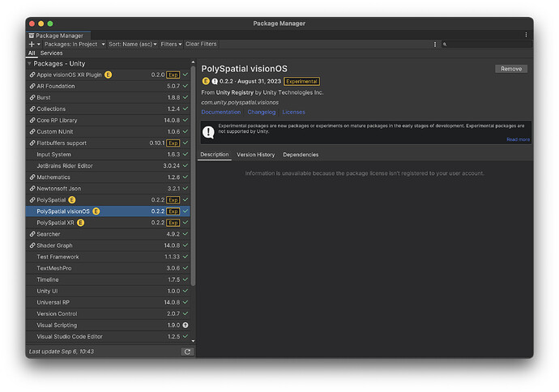
Task: Select the Unity UI package
Action: coord(108,291)
